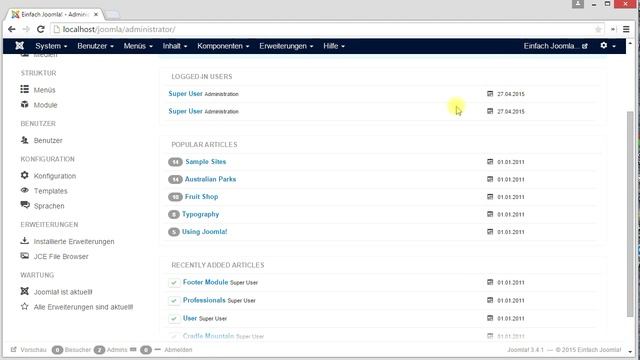Click the JCE File Browser image icon
The width and height of the screenshot is (640, 360).
pos(24,256)
